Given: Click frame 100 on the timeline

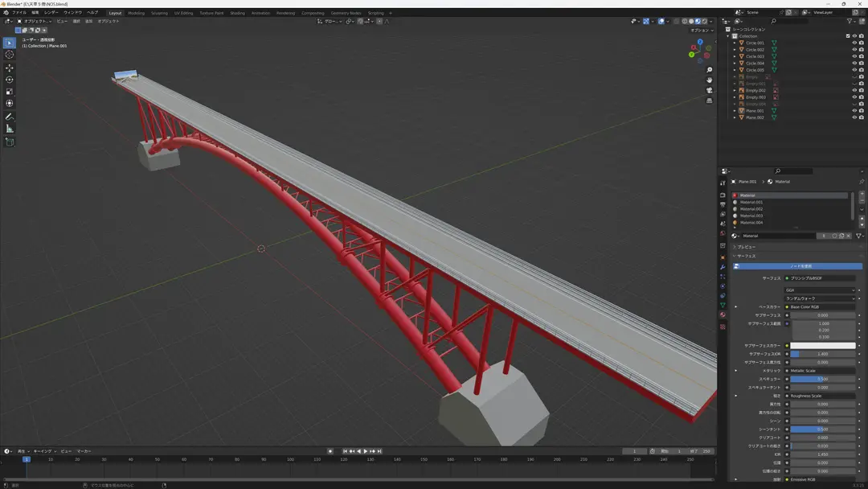Looking at the screenshot, I should click(290, 460).
